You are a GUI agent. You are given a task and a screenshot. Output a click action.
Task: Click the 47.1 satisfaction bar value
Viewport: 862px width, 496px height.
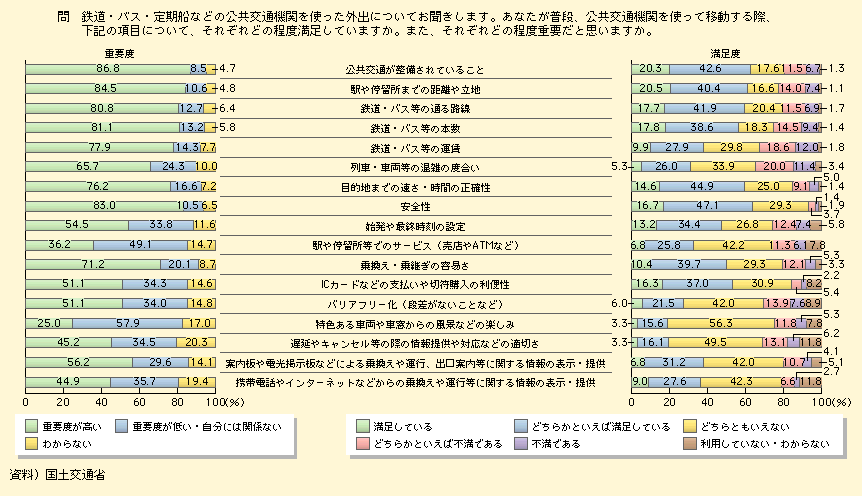coord(707,206)
